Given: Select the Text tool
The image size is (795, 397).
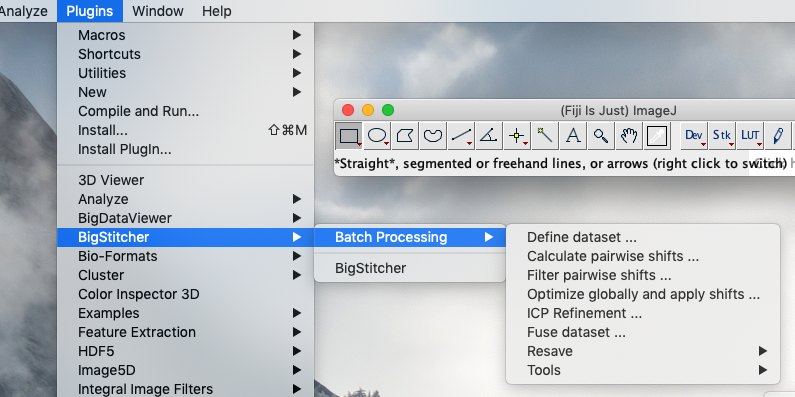Looking at the screenshot, I should [x=573, y=136].
